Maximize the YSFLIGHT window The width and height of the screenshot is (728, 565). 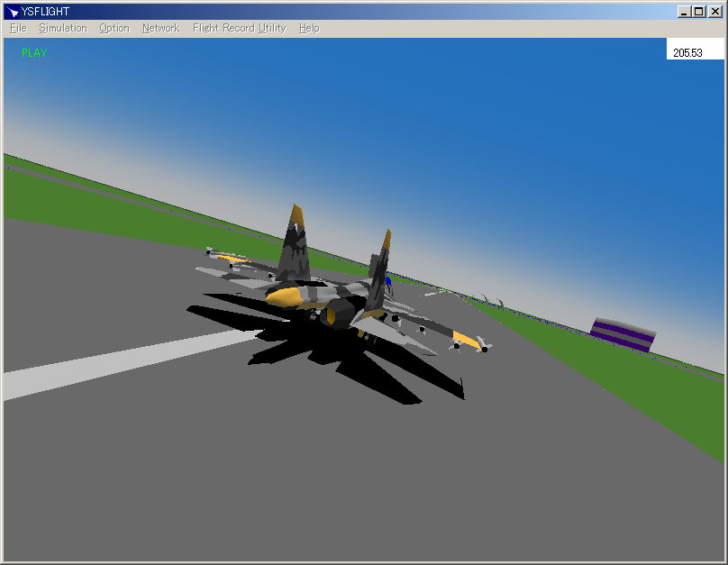tap(699, 12)
